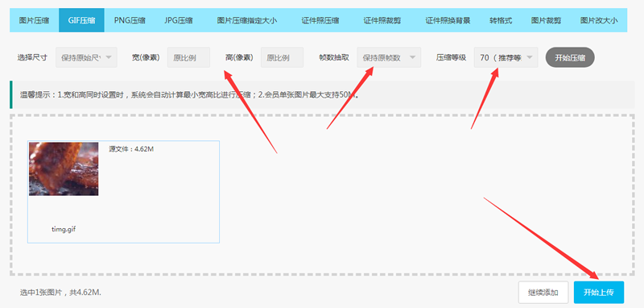Open the 图片压缩 tab
Image resolution: width=644 pixels, height=308 pixels.
coord(34,20)
